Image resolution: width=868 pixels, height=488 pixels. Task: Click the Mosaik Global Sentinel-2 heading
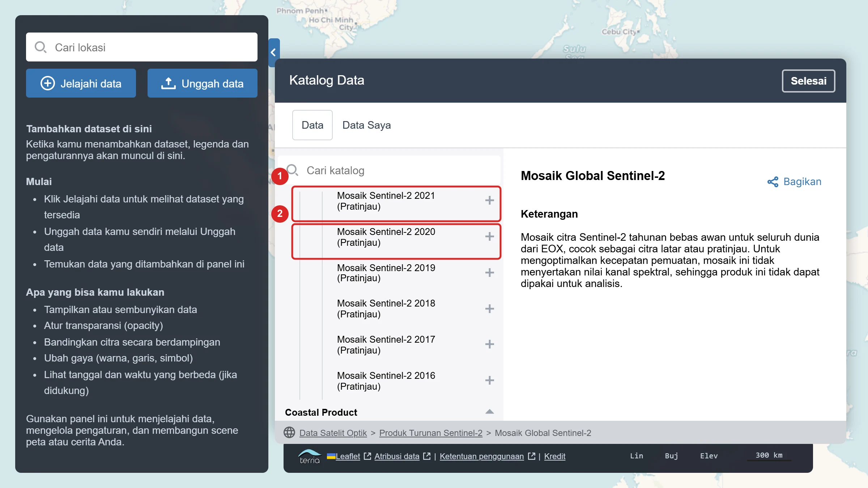593,176
